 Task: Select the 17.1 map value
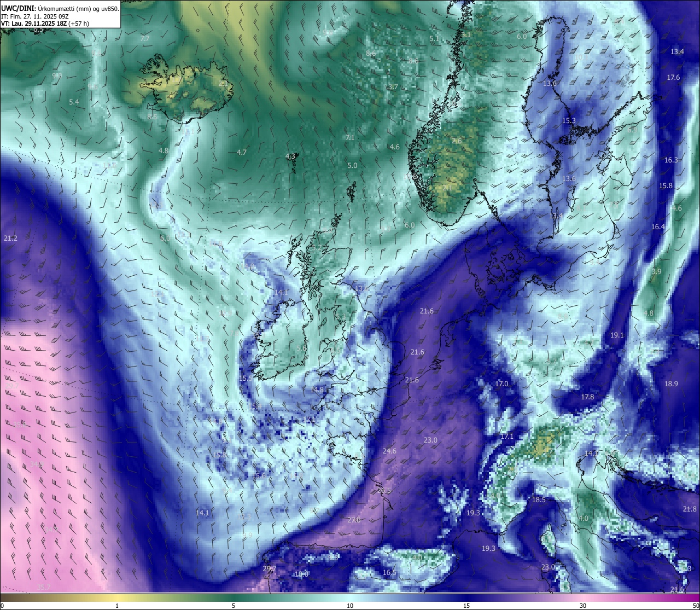click(507, 437)
